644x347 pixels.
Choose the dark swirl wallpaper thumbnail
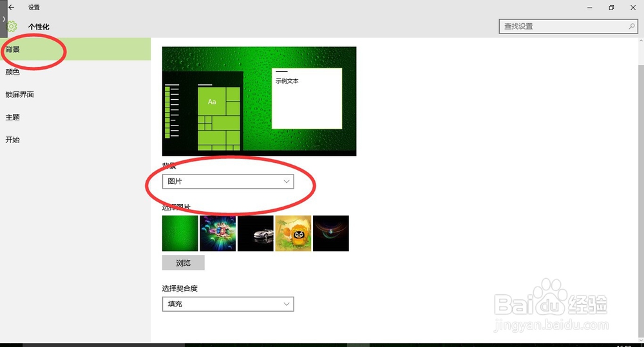[331, 233]
